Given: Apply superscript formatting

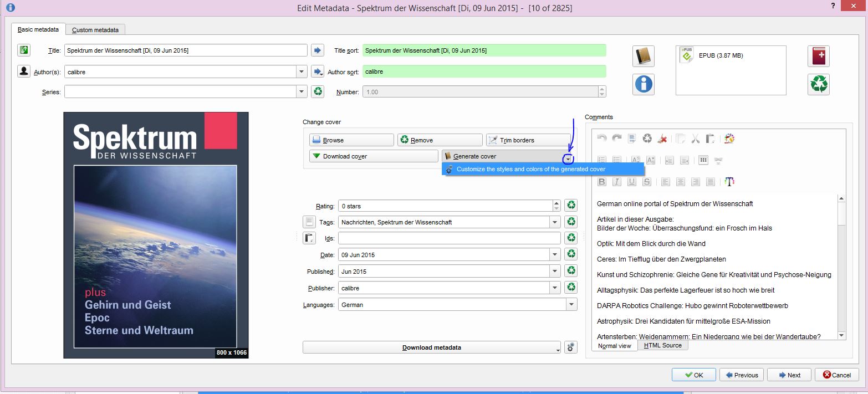Looking at the screenshot, I should [636, 160].
